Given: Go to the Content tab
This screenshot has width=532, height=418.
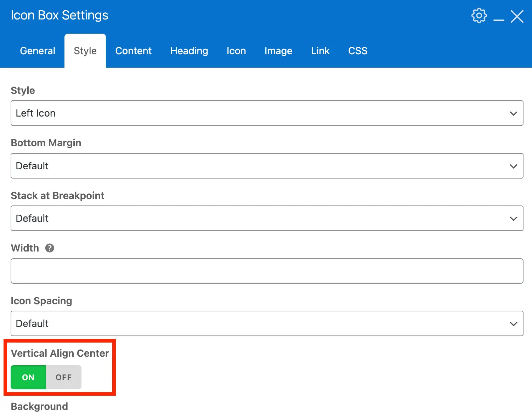Looking at the screenshot, I should (x=134, y=51).
